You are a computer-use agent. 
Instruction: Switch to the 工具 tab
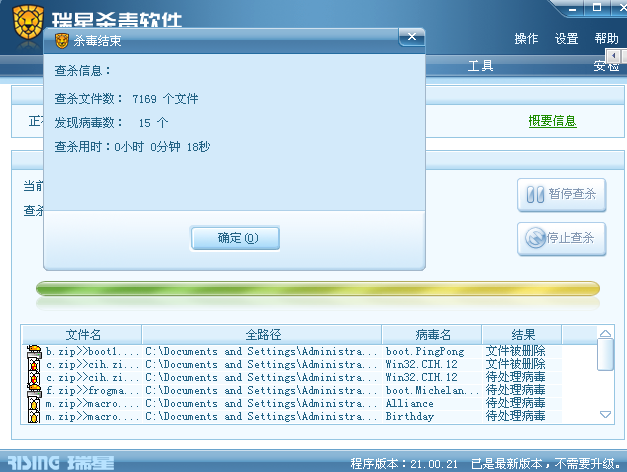(x=480, y=66)
